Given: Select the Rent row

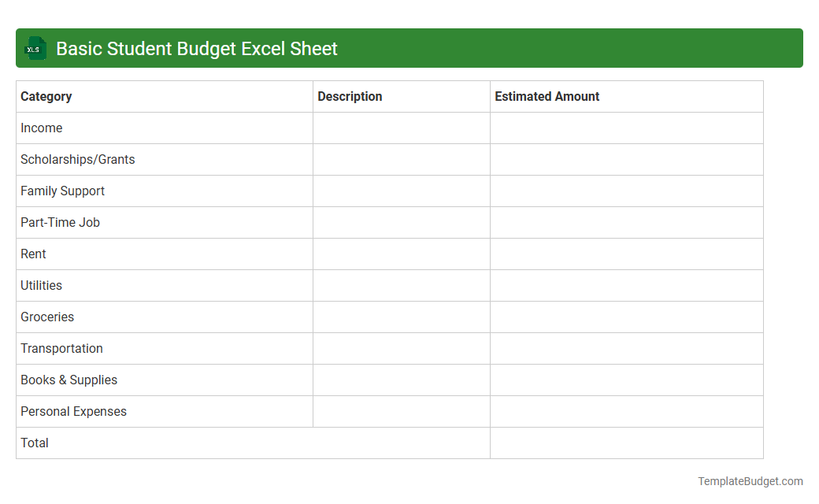Looking at the screenshot, I should 33,254.
